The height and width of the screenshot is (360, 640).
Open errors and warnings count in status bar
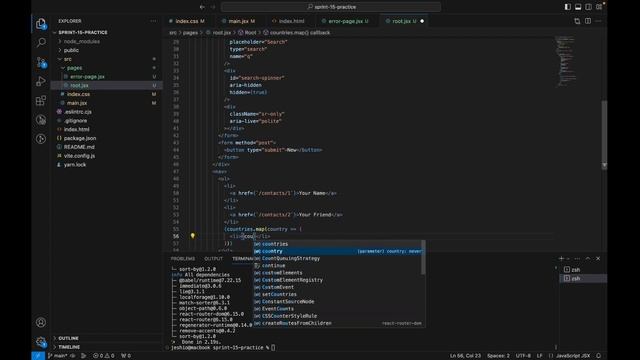104,356
